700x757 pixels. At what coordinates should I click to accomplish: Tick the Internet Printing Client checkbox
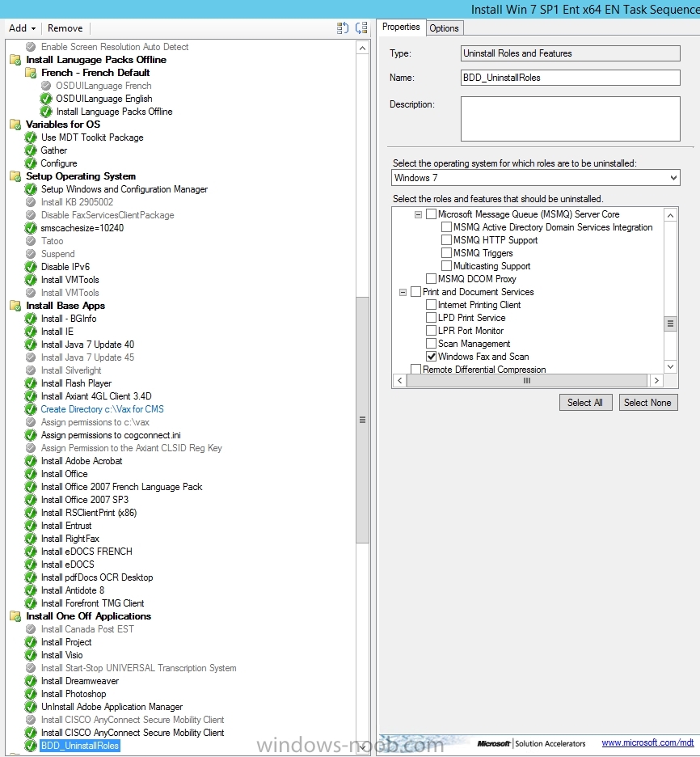click(432, 305)
